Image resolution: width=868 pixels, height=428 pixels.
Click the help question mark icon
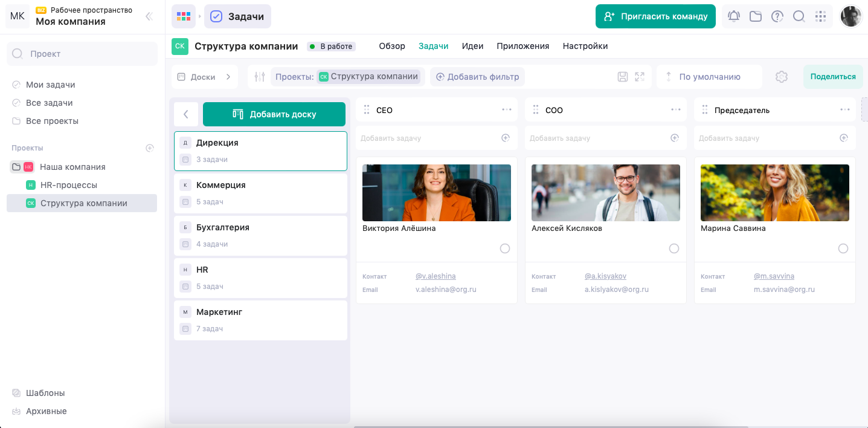777,16
